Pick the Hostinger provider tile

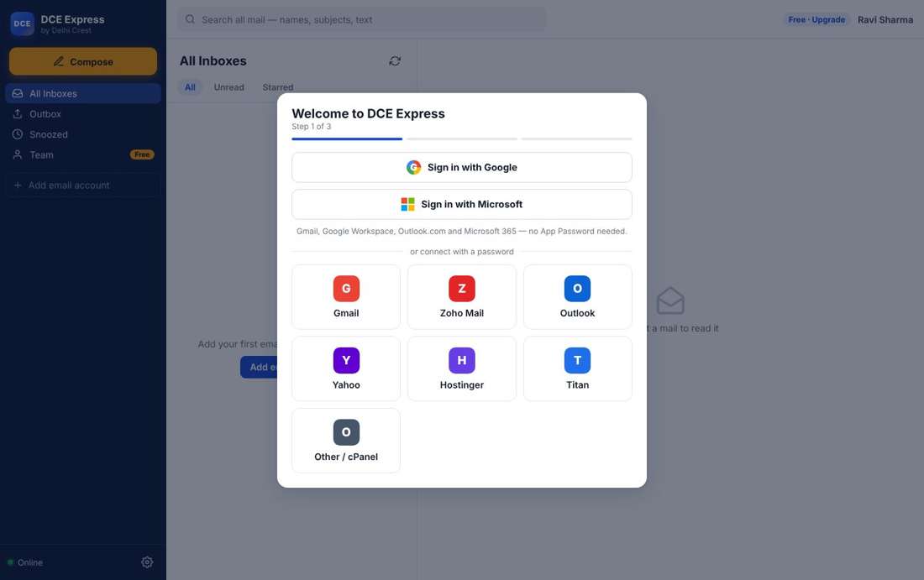point(461,368)
